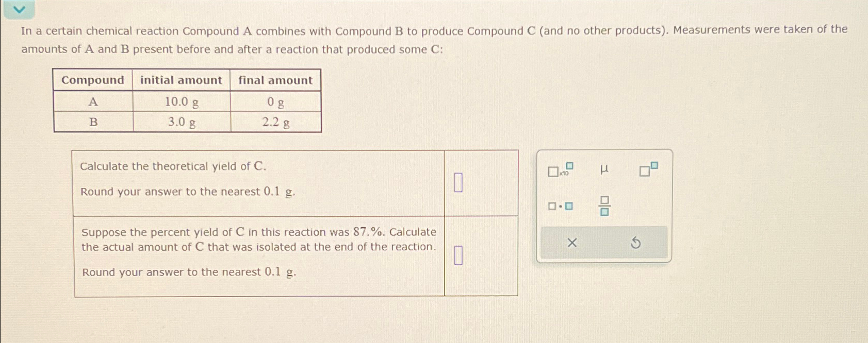
Task: Insert the multiplication dot template
Action: click(x=560, y=207)
